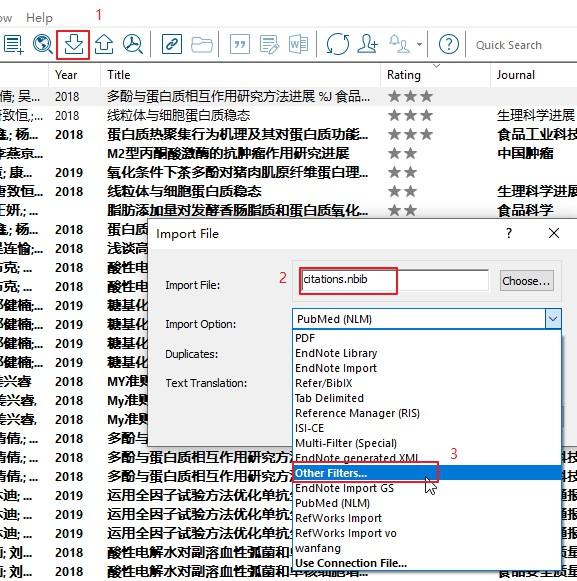Select reference '线粒体与细胞蛋白质稳态' with three stars
Viewport: 577px width, 581px height.
point(178,116)
